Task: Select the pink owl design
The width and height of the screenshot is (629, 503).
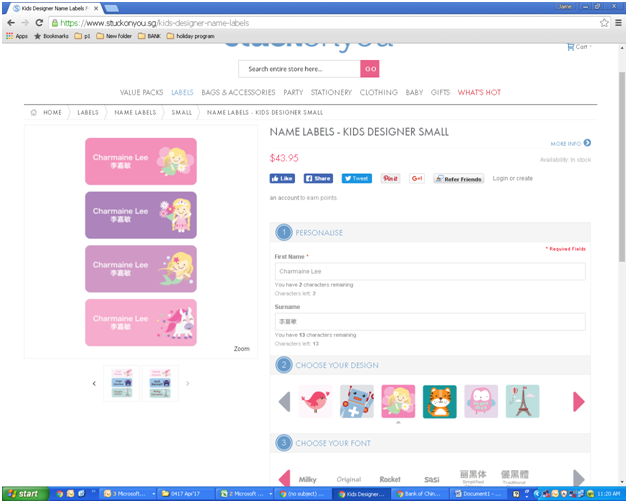Action: [481, 402]
